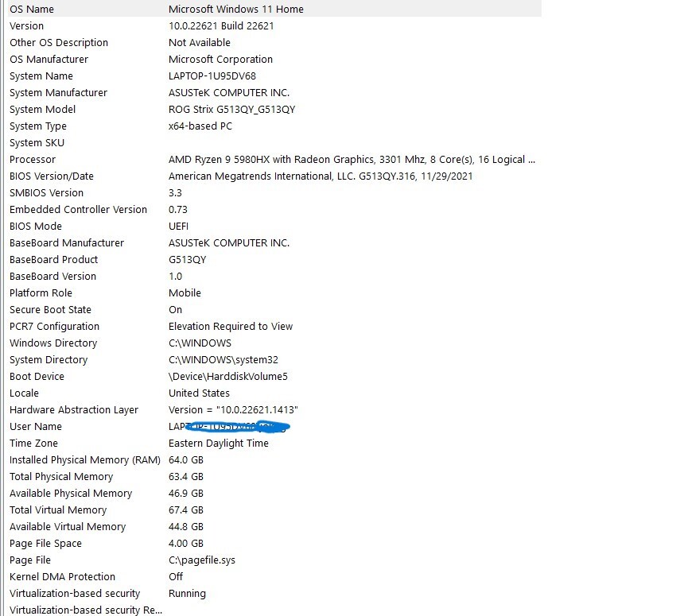Select the Time Zone row label
This screenshot has height=616, width=676.
33,444
